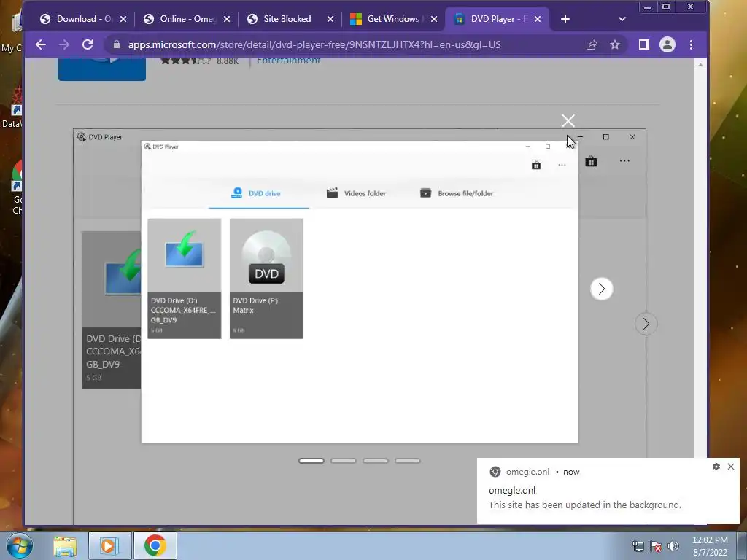Go back to the previous page

[41, 44]
